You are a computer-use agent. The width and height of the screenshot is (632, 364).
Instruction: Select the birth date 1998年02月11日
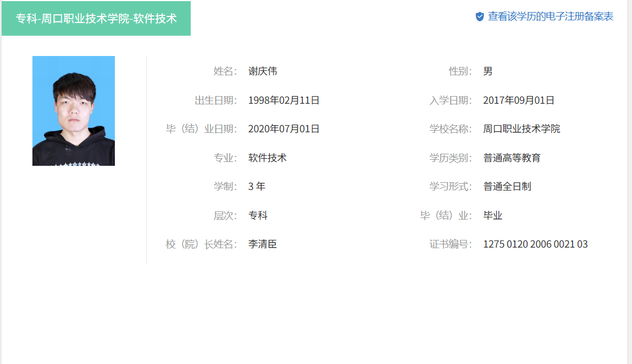click(x=284, y=100)
